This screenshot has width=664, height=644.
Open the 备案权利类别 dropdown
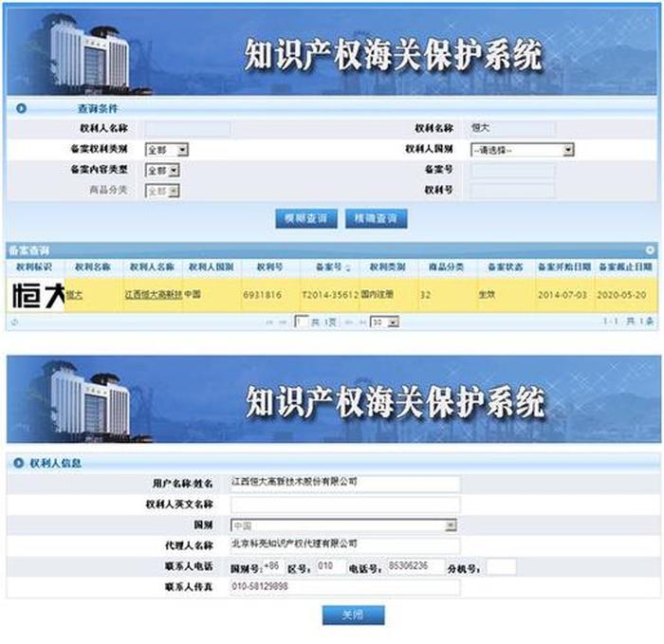[166, 150]
